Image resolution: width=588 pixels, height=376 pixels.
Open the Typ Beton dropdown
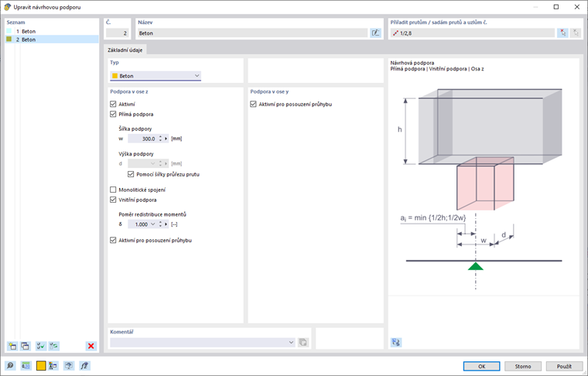(x=156, y=76)
